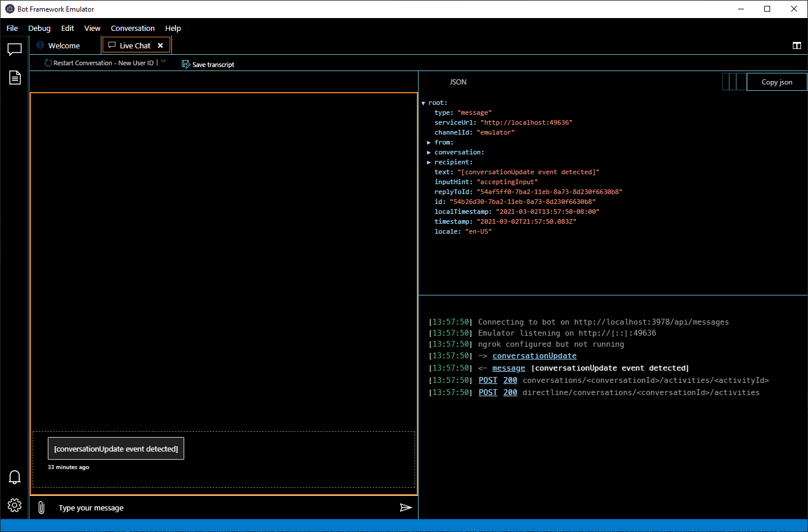808x532 pixels.
Task: Open the resources document icon in sidebar
Action: pos(15,77)
